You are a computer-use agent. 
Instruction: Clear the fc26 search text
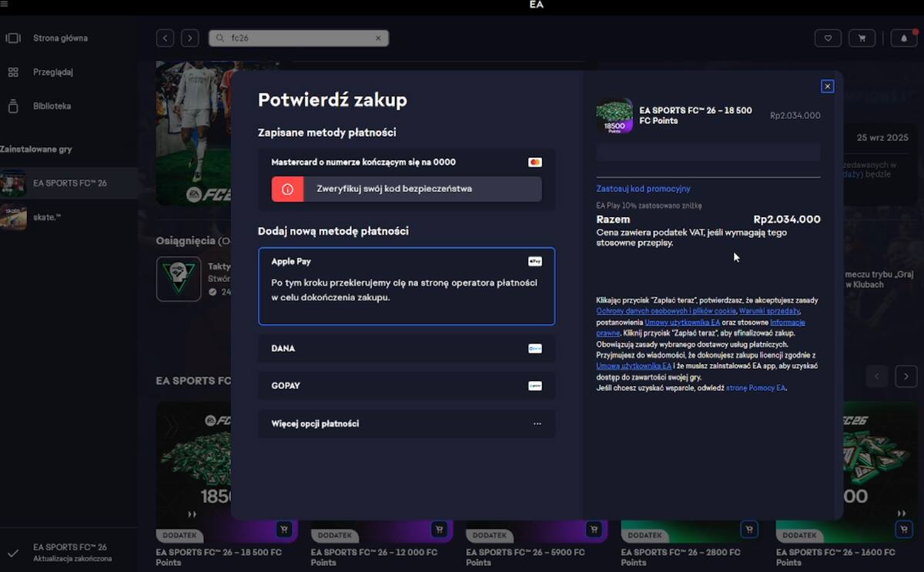(378, 38)
